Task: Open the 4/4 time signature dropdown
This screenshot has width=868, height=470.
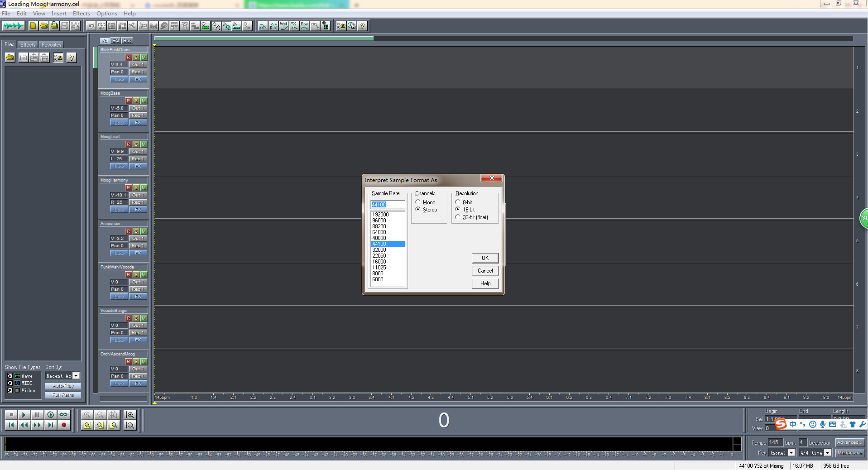Action: (x=828, y=453)
